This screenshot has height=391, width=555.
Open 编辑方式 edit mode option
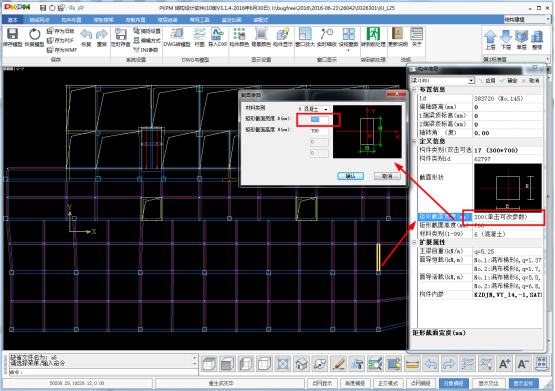147,40
